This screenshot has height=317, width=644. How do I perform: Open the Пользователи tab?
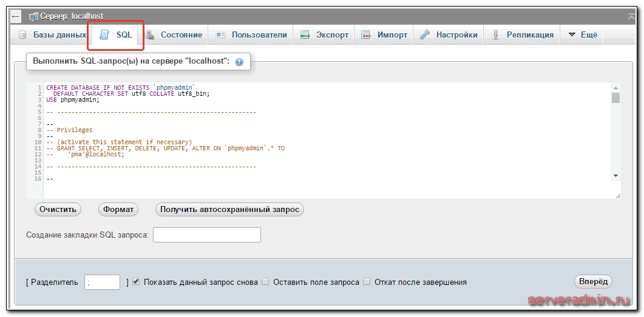251,35
